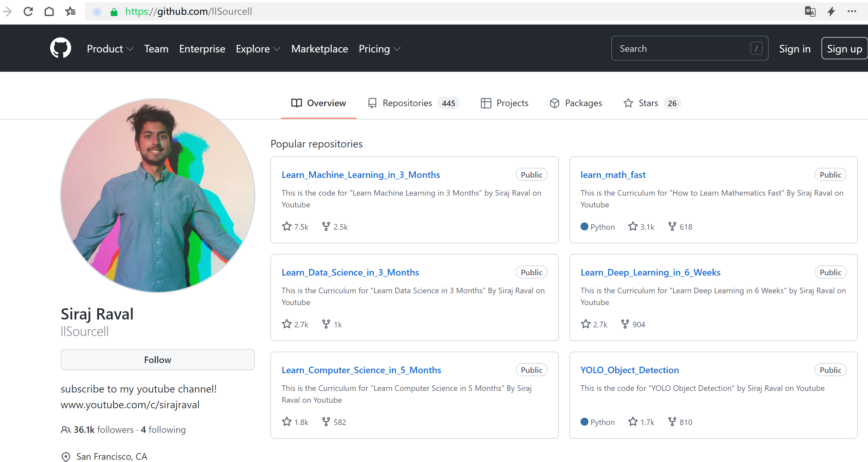Click star count 3.1k on learn_math_fast
The height and width of the screenshot is (462, 868).
point(641,227)
